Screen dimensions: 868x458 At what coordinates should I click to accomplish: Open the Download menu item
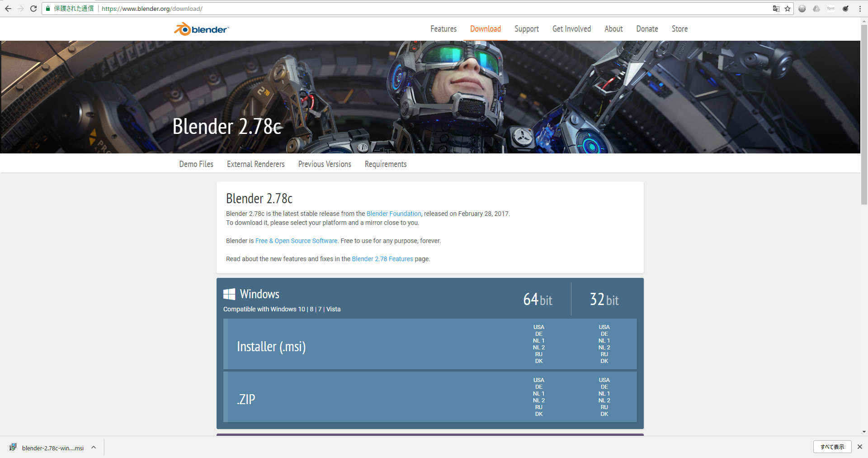[485, 29]
